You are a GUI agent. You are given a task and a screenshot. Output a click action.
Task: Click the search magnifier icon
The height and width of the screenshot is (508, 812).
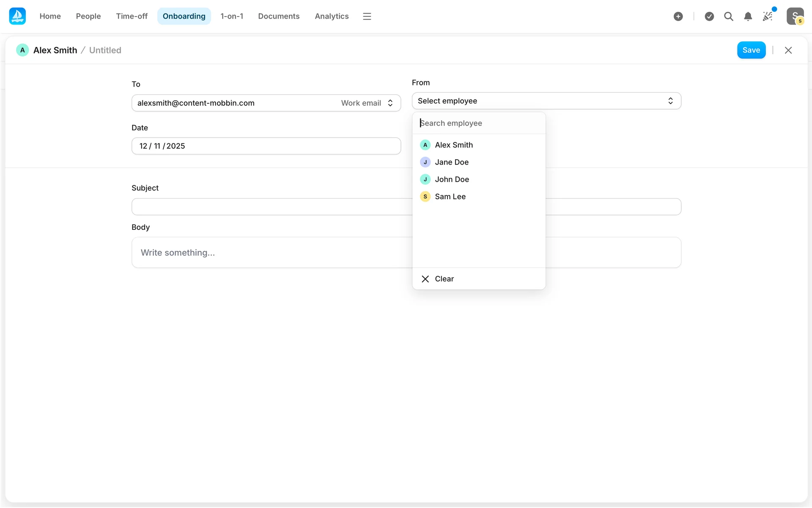(728, 16)
